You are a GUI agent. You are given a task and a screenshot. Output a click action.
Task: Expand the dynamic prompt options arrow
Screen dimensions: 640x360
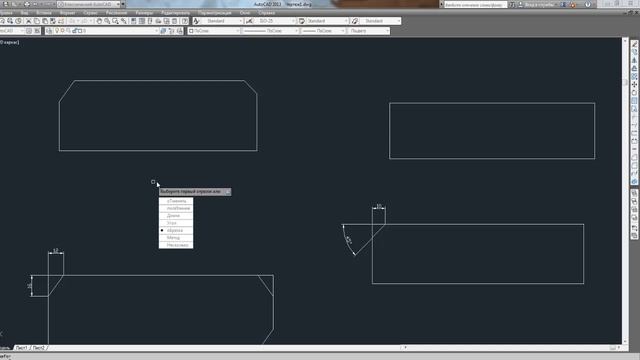tap(228, 191)
